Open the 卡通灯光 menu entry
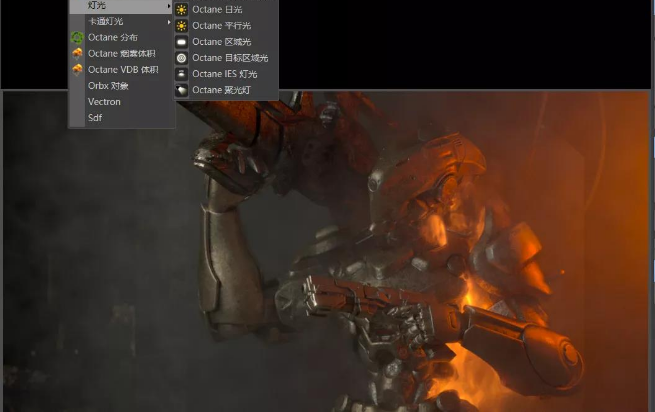The height and width of the screenshot is (412, 655). click(x=121, y=21)
